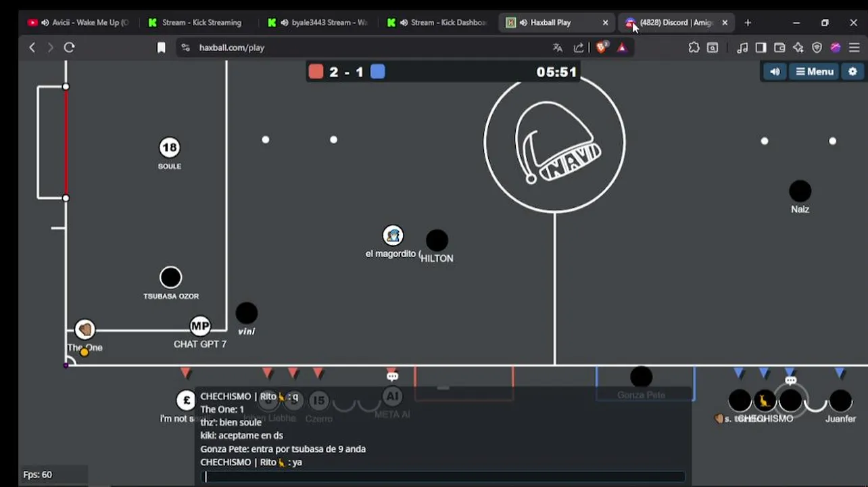Click the blue team square on scoreboard
Image resolution: width=868 pixels, height=487 pixels.
tap(378, 72)
